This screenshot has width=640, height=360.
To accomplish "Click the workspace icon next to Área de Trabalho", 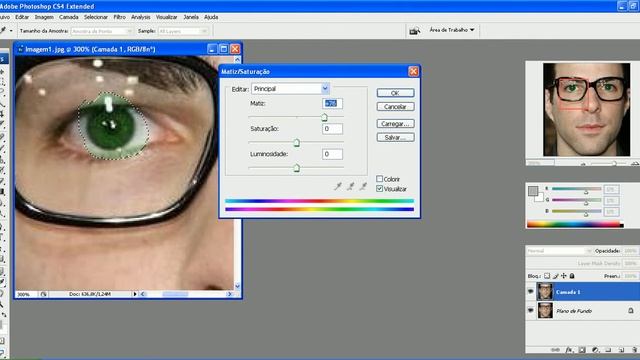I will [x=415, y=31].
